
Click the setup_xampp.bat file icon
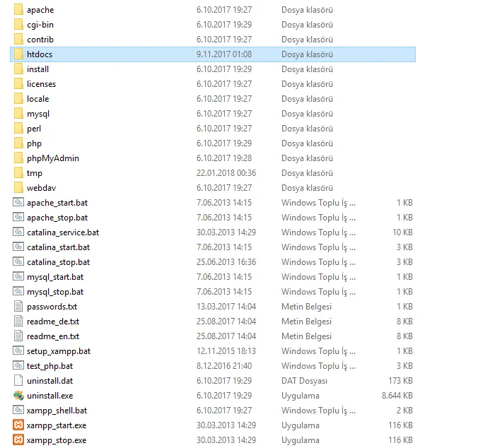tap(18, 350)
